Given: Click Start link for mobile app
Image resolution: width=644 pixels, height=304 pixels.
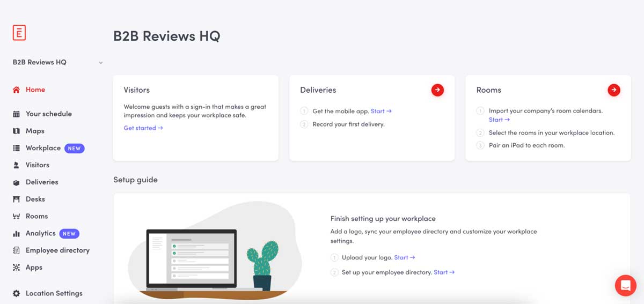Looking at the screenshot, I should tap(381, 112).
